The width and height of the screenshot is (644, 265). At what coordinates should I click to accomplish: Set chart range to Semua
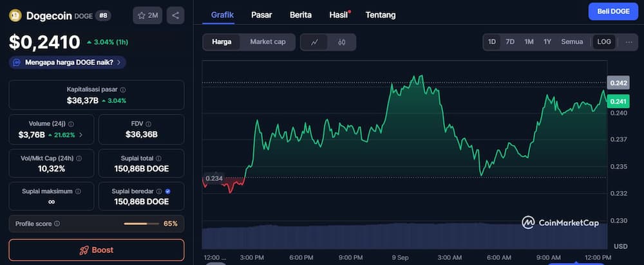[572, 42]
